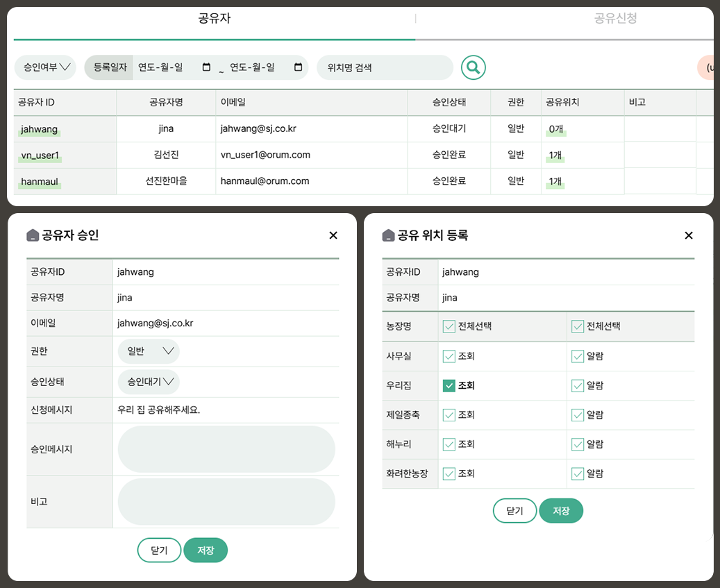Click into the 승인메시지 text area

(x=226, y=449)
